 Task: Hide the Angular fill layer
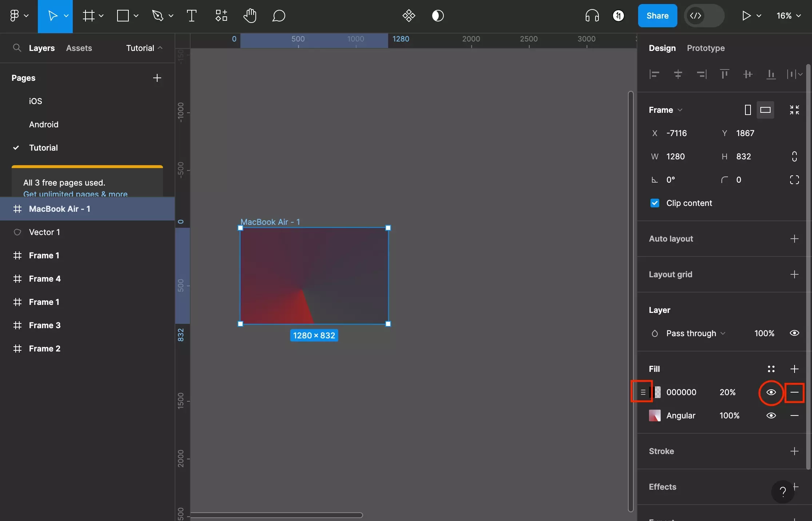click(771, 415)
